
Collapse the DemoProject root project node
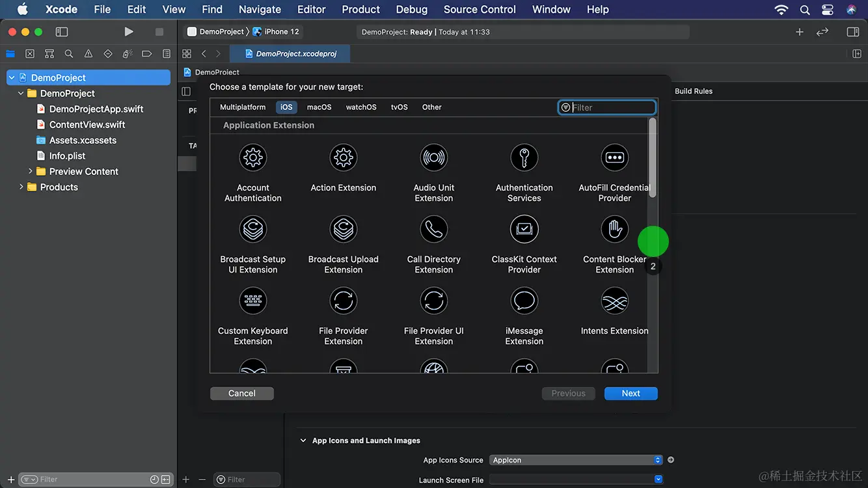(12, 77)
